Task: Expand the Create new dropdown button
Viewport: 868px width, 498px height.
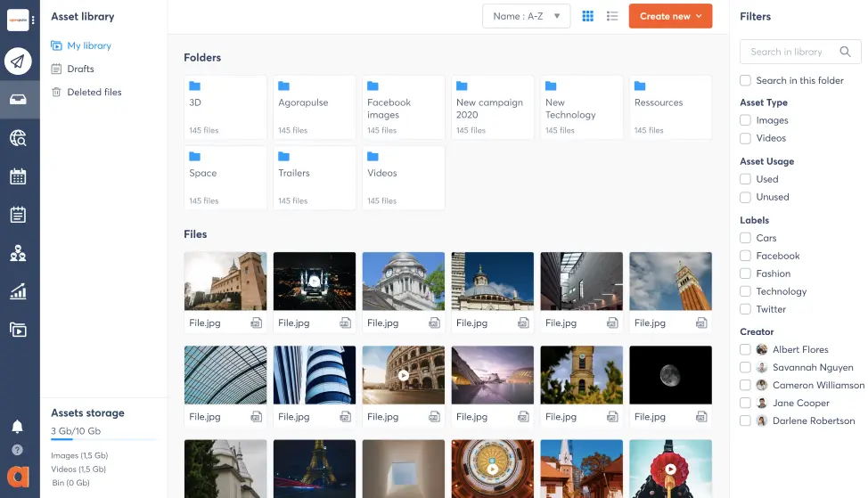Action: pos(670,16)
